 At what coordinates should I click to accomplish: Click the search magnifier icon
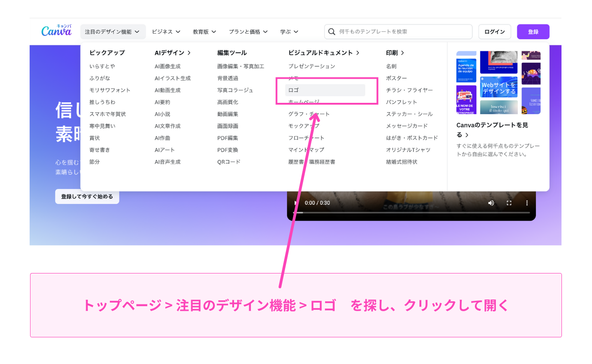[332, 32]
